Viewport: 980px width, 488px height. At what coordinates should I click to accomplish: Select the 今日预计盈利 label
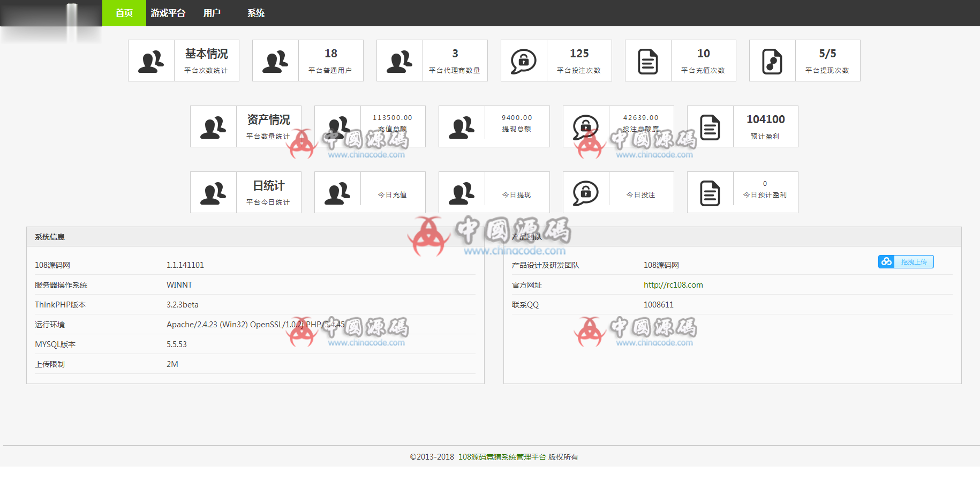(765, 195)
